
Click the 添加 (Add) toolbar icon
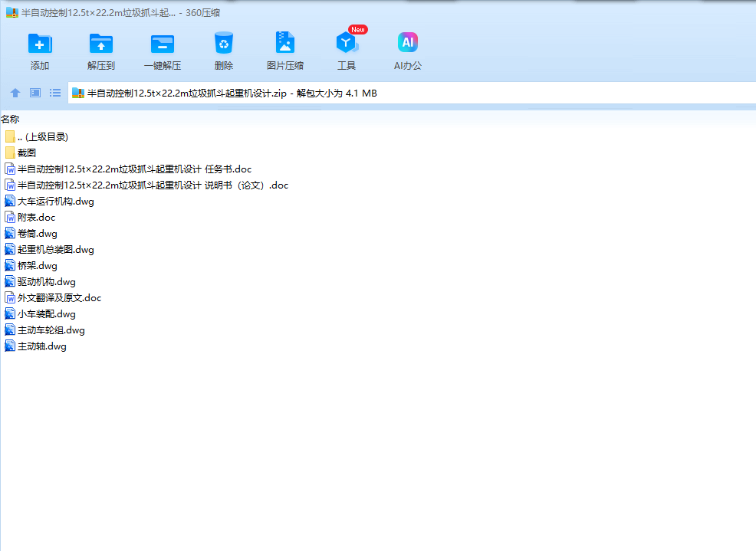pos(40,44)
